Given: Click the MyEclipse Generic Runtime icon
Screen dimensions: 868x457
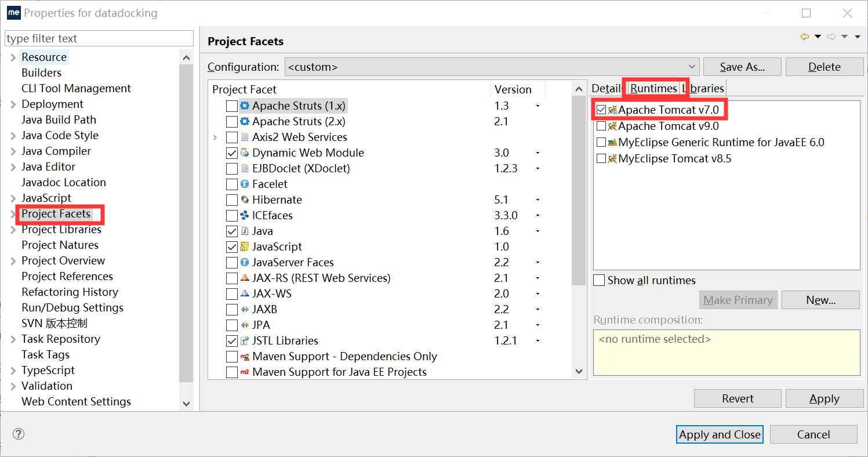Looking at the screenshot, I should [x=612, y=142].
